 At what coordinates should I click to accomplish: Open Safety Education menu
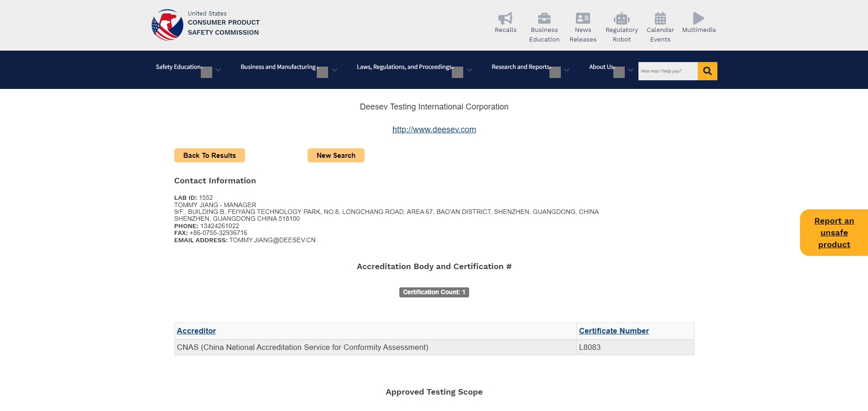[178, 67]
